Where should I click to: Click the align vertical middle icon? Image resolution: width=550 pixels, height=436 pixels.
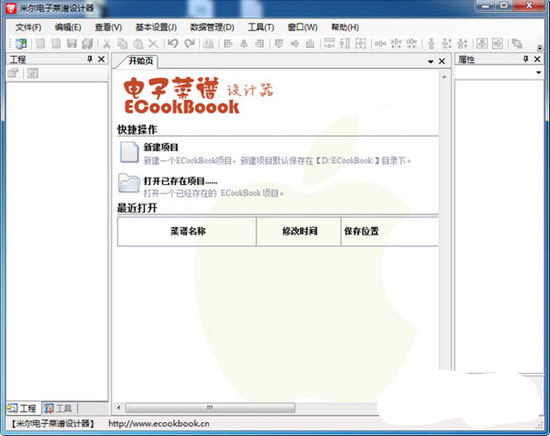pyautogui.click(x=295, y=43)
